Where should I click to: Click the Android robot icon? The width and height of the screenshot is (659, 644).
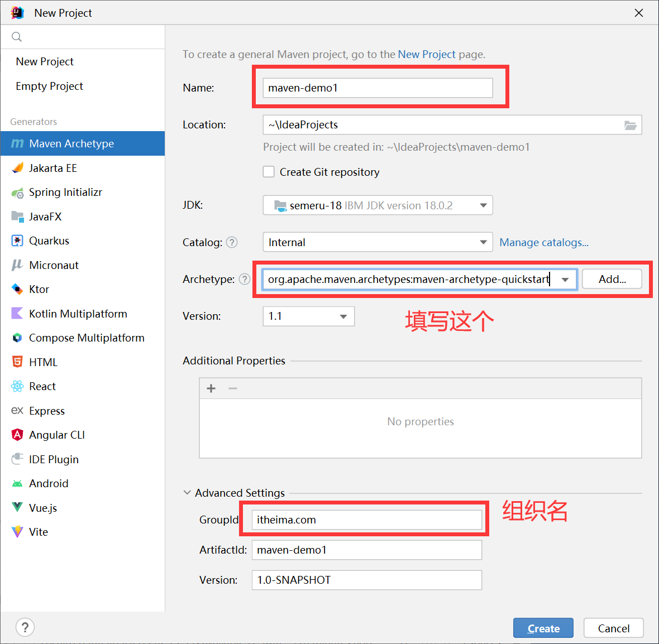pyautogui.click(x=17, y=483)
